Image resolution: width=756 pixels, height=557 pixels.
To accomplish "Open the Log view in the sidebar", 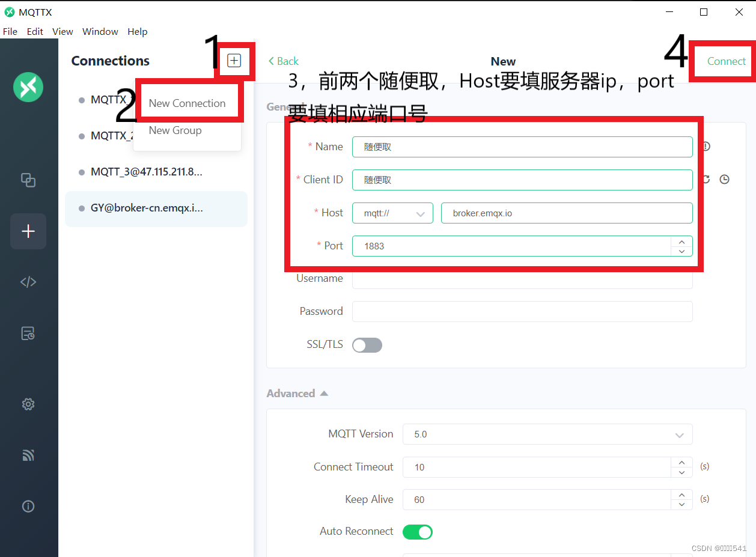I will (28, 333).
